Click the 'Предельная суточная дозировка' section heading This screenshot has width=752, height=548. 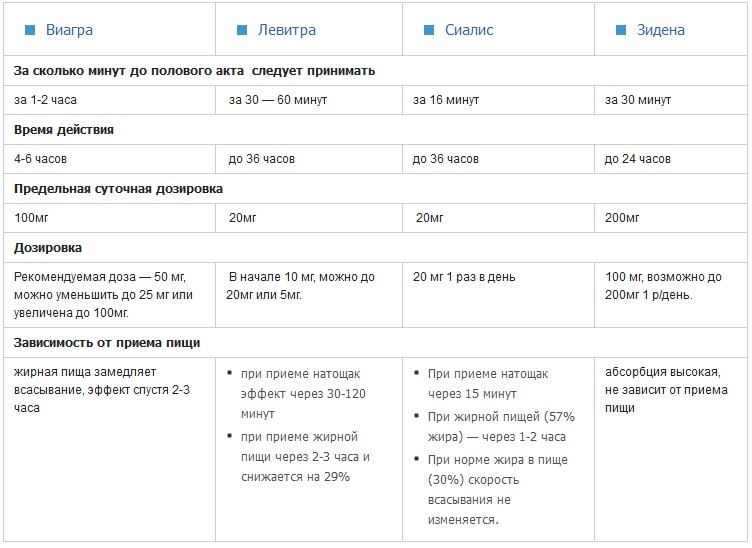pyautogui.click(x=118, y=188)
